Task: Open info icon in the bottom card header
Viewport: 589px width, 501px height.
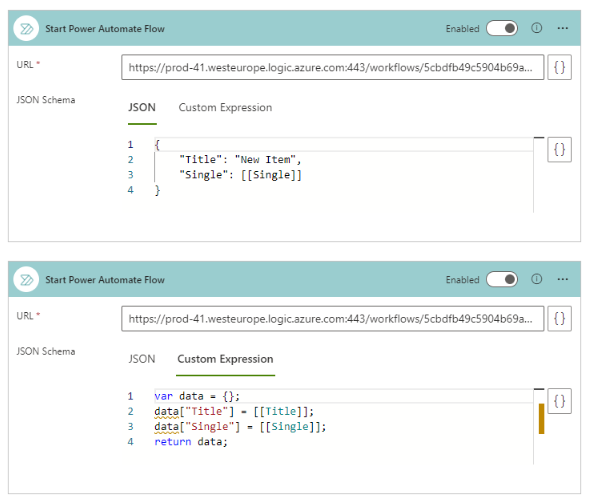Action: point(536,279)
